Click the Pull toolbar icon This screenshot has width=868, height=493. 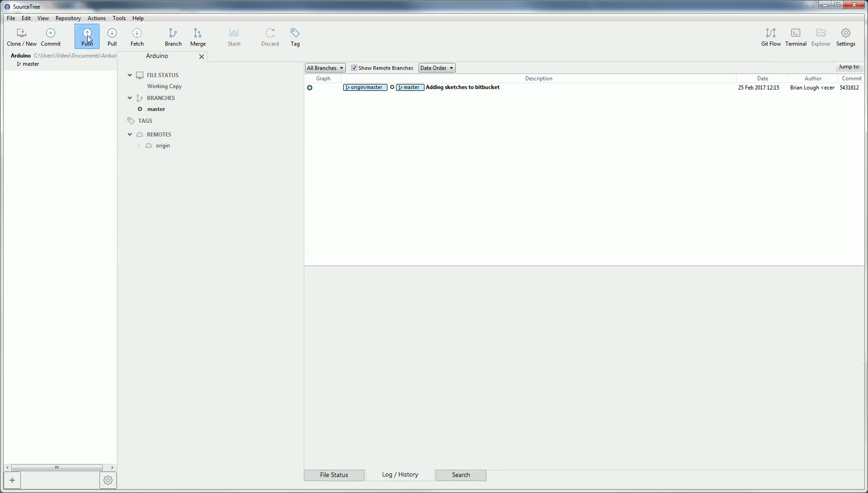click(112, 37)
